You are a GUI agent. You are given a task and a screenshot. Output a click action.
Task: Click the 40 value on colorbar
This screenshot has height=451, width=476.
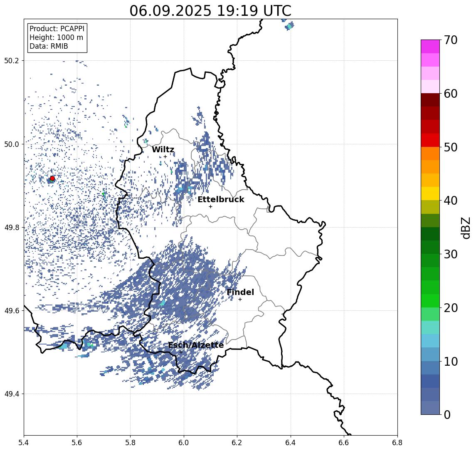click(x=451, y=201)
